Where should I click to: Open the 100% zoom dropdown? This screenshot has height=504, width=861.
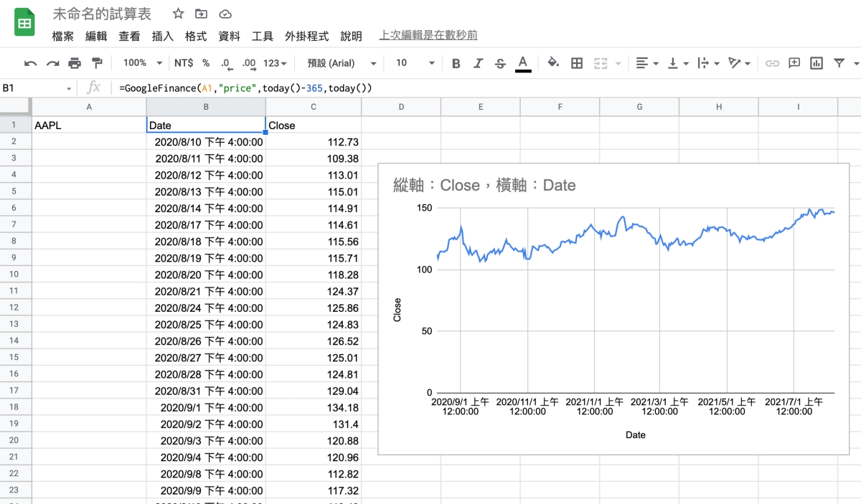pyautogui.click(x=142, y=63)
